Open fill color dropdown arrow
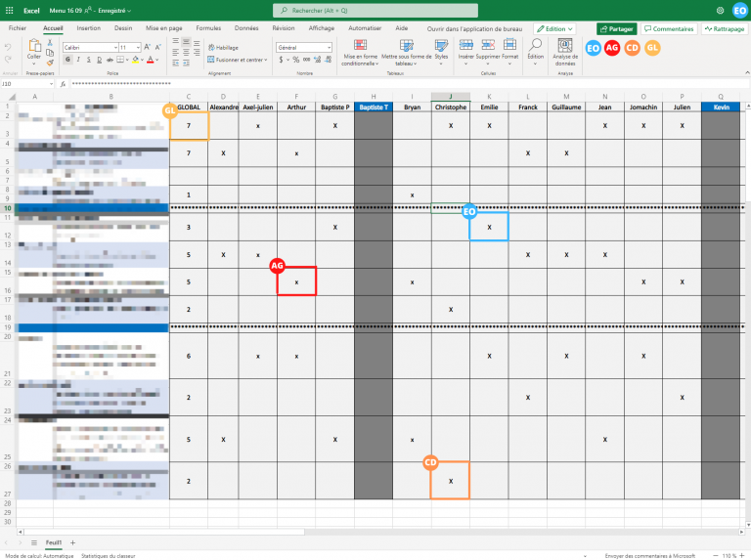The width and height of the screenshot is (751, 560). pos(142,60)
